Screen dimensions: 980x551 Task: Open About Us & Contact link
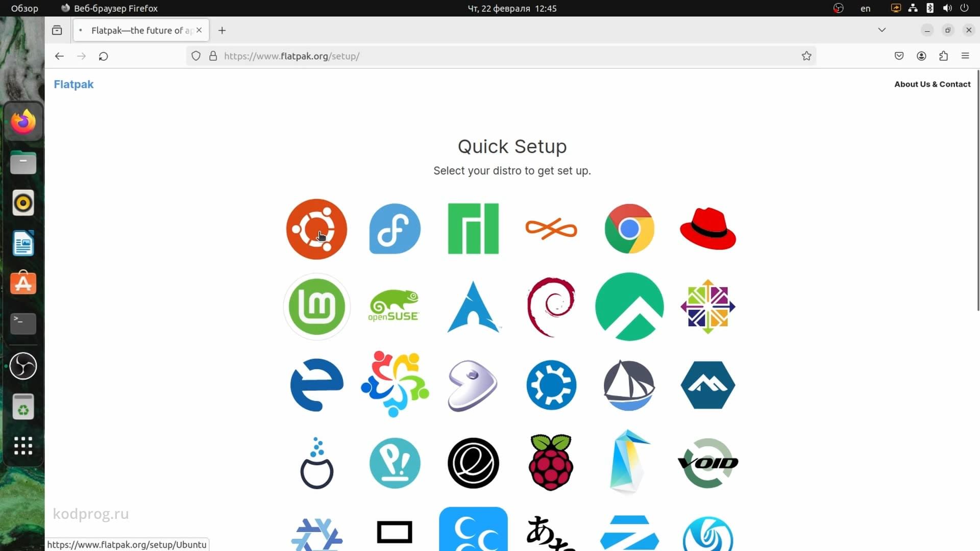coord(932,84)
